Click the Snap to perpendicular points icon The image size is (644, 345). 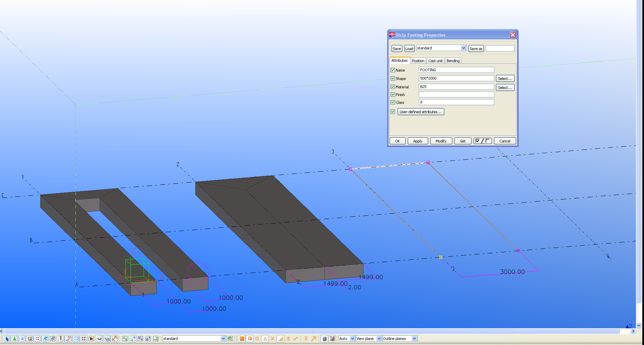(x=280, y=339)
